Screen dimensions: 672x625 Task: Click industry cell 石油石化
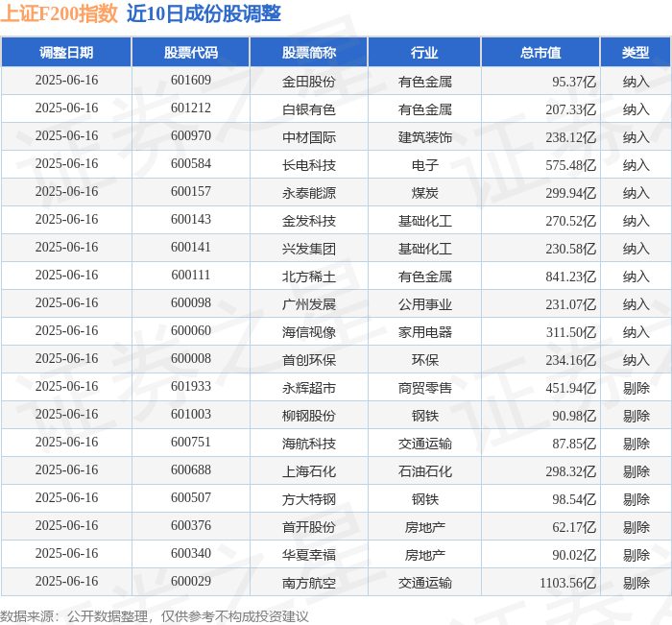point(424,471)
